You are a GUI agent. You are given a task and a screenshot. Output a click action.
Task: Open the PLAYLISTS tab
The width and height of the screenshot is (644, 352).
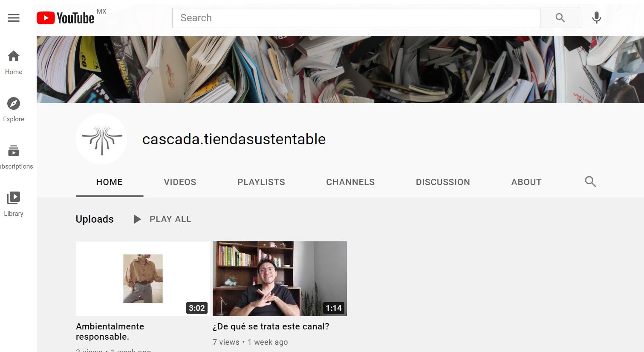[261, 182]
